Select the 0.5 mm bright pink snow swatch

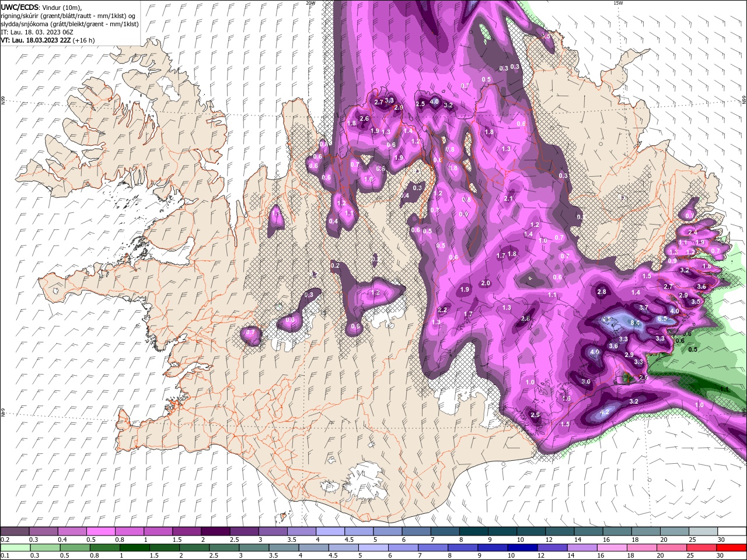pyautogui.click(x=101, y=531)
